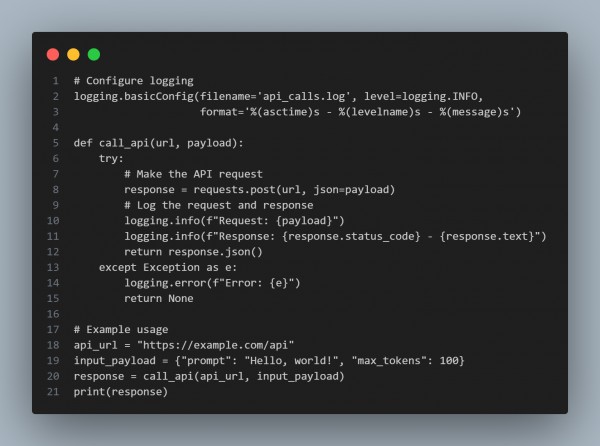Click the call_api function definition name
600x446 pixels.
pos(124,143)
